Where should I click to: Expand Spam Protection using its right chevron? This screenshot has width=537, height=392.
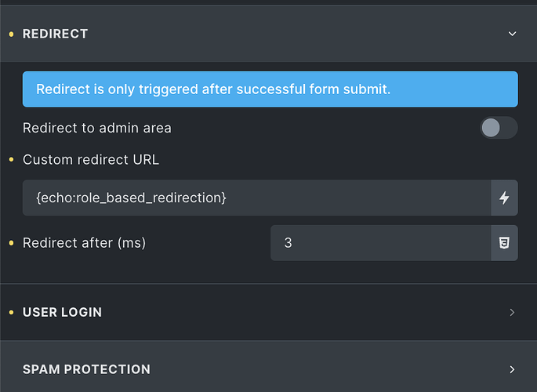[x=513, y=369]
